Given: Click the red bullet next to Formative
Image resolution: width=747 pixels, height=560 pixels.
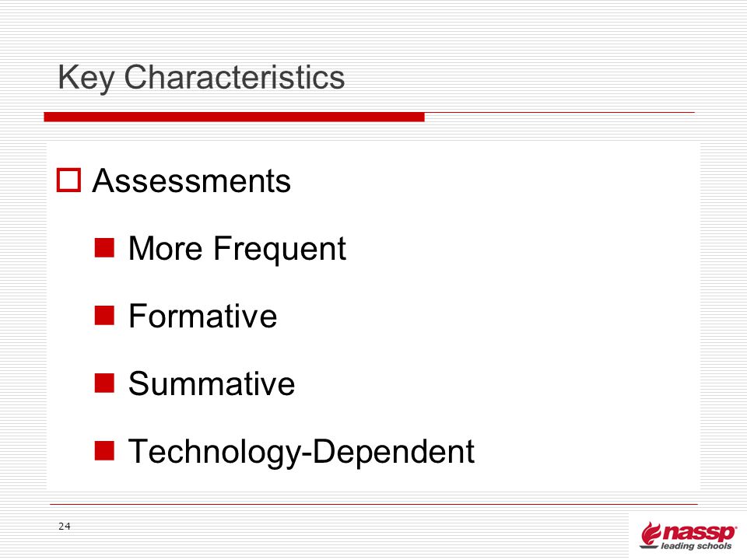Looking at the screenshot, I should click(104, 315).
